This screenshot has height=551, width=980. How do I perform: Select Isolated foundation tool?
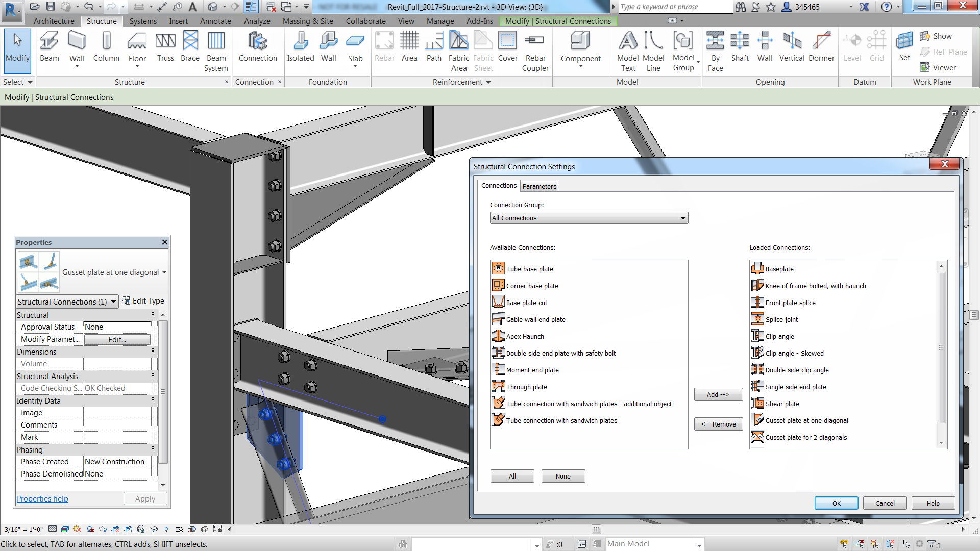[x=301, y=47]
